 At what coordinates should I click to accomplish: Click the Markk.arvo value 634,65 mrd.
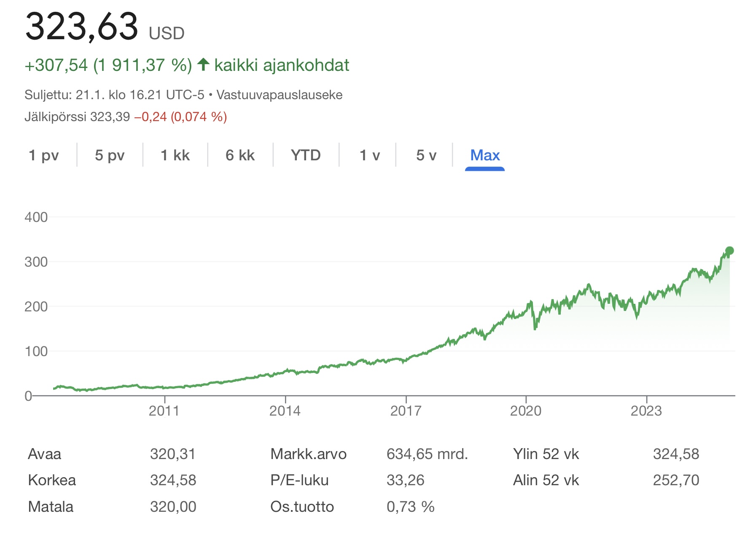pyautogui.click(x=427, y=454)
